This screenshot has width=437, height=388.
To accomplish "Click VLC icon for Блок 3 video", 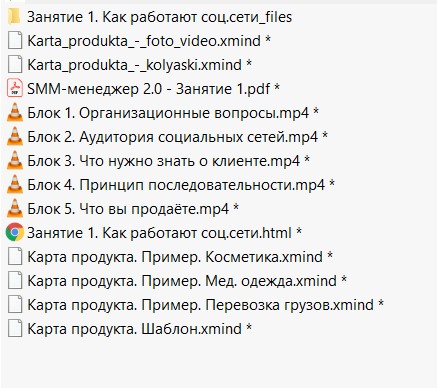I will click(x=15, y=160).
